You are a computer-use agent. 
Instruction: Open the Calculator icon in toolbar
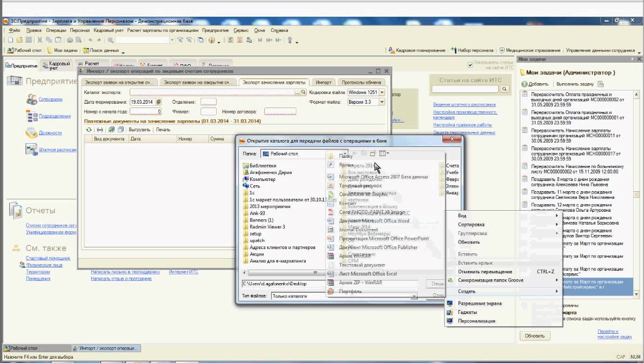click(231, 40)
